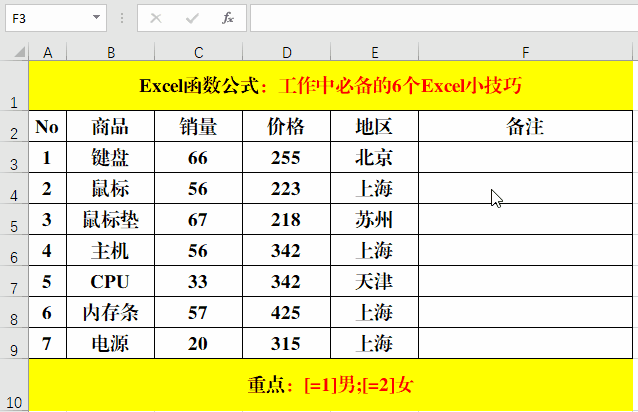The height and width of the screenshot is (412, 638).
Task: Click price value '425' cell
Action: pos(287,312)
